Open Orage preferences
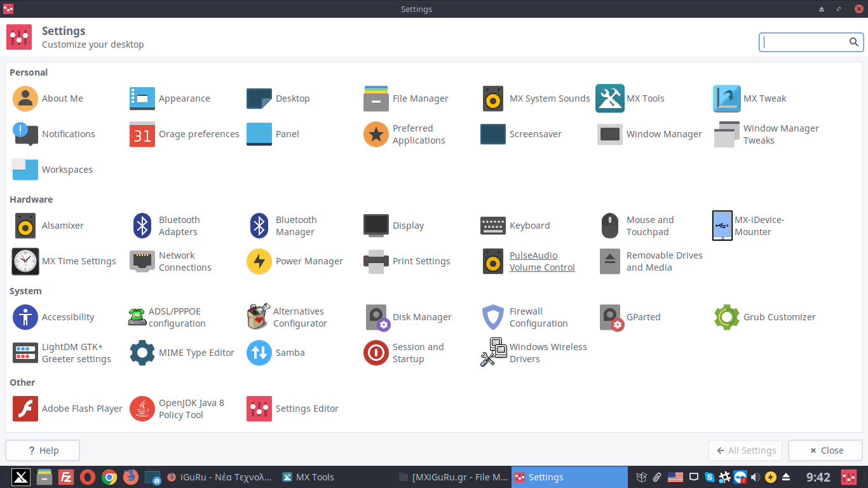This screenshot has width=868, height=488. point(184,134)
